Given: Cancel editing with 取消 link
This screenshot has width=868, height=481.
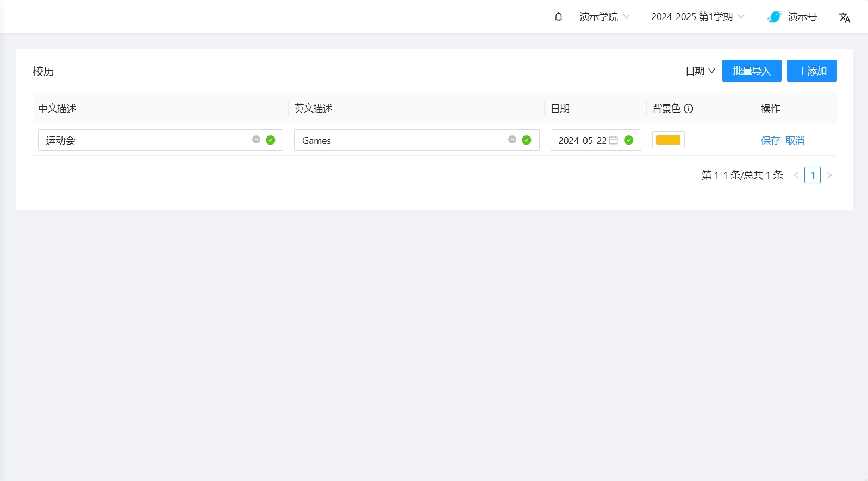Looking at the screenshot, I should coord(795,141).
